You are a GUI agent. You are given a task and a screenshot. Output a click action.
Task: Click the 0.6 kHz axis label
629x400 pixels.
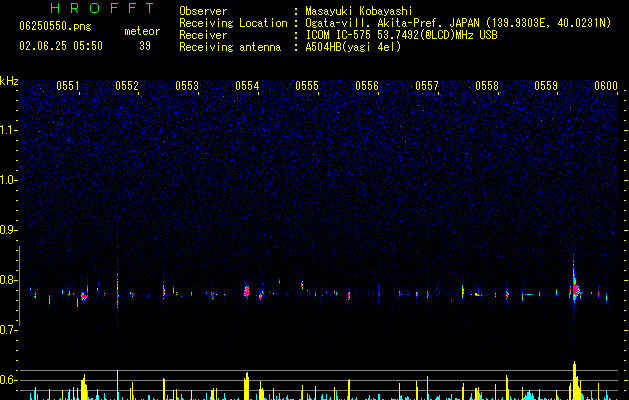point(9,380)
